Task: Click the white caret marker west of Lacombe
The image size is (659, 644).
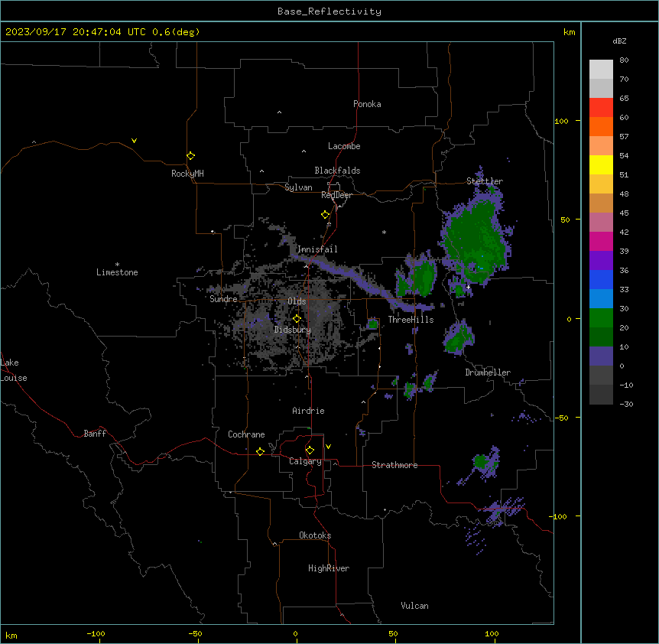Action: [x=304, y=151]
